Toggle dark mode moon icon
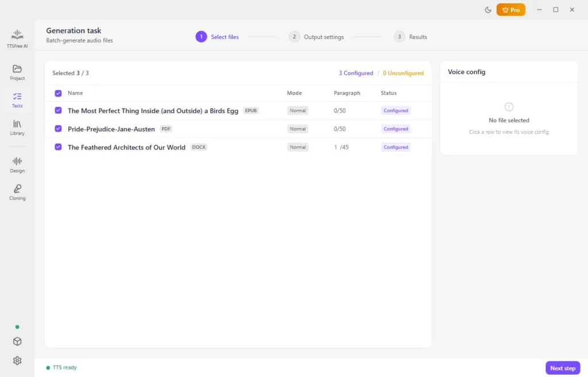Image resolution: width=588 pixels, height=377 pixels. click(x=488, y=10)
